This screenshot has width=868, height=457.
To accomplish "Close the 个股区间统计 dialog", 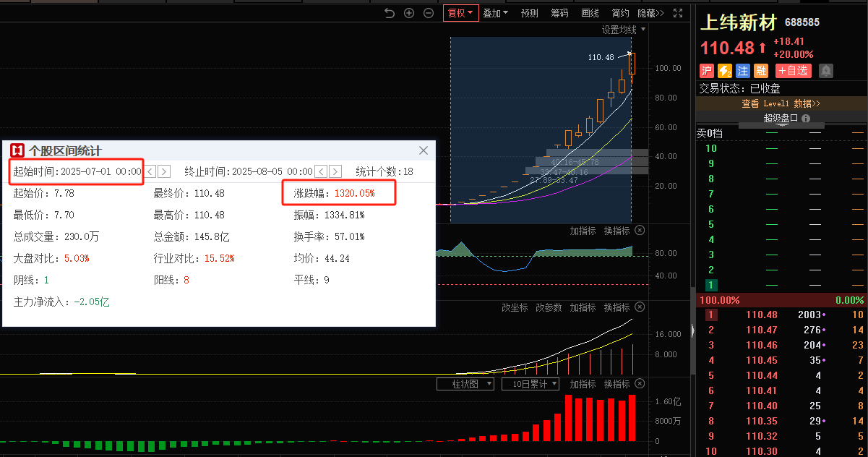I will point(424,150).
